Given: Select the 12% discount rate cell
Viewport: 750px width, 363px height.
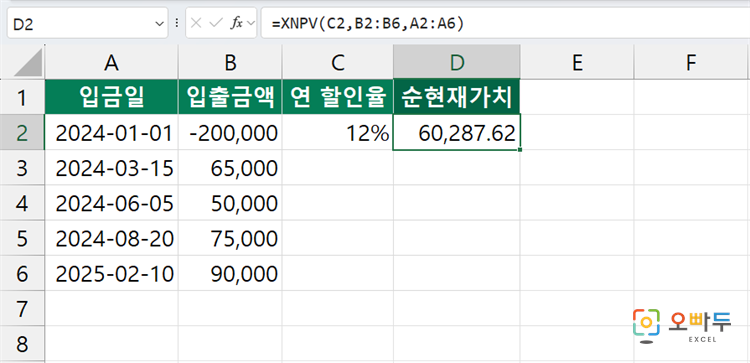Looking at the screenshot, I should [x=338, y=132].
